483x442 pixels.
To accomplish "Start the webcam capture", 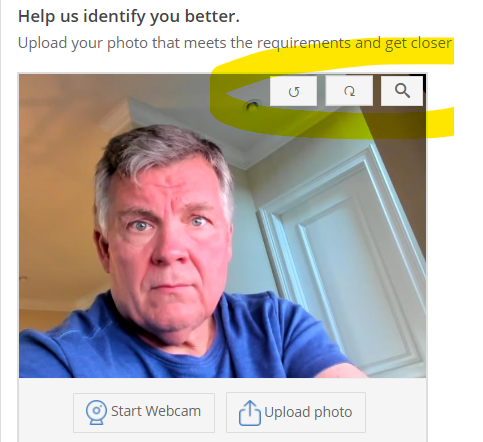I will point(144,413).
